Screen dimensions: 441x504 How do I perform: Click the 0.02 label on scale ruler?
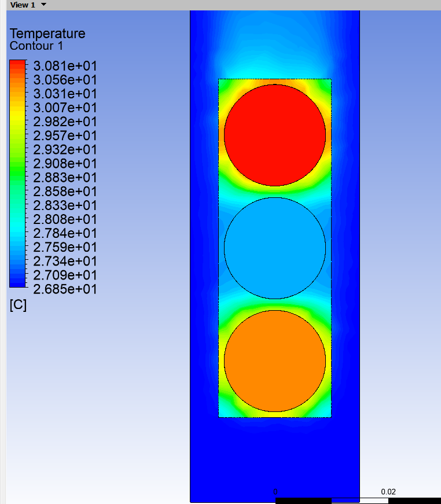click(x=388, y=492)
